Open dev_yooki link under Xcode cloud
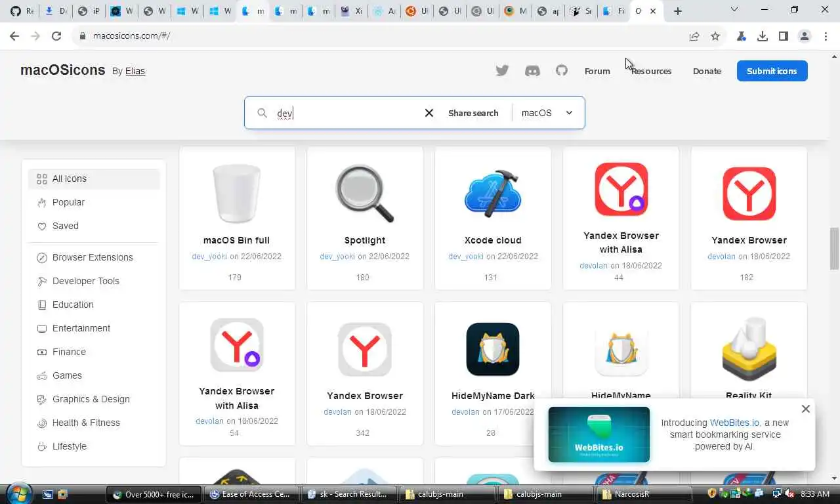Screen dimensions: 840x504 point(465,256)
